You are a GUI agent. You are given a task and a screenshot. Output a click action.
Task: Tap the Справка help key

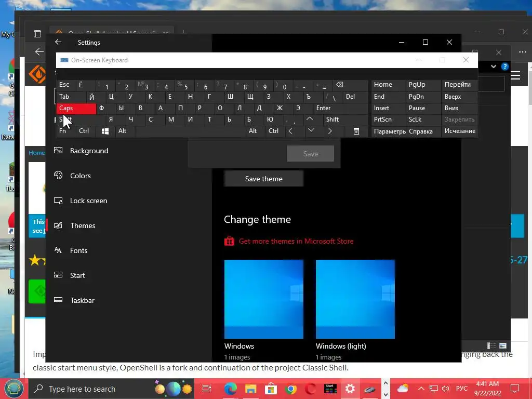(423, 131)
